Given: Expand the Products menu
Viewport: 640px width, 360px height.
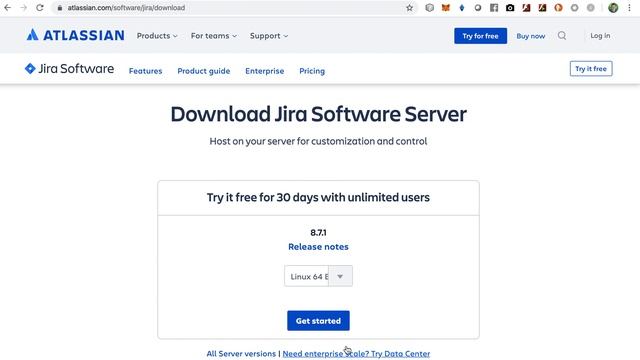Looking at the screenshot, I should coord(157,36).
